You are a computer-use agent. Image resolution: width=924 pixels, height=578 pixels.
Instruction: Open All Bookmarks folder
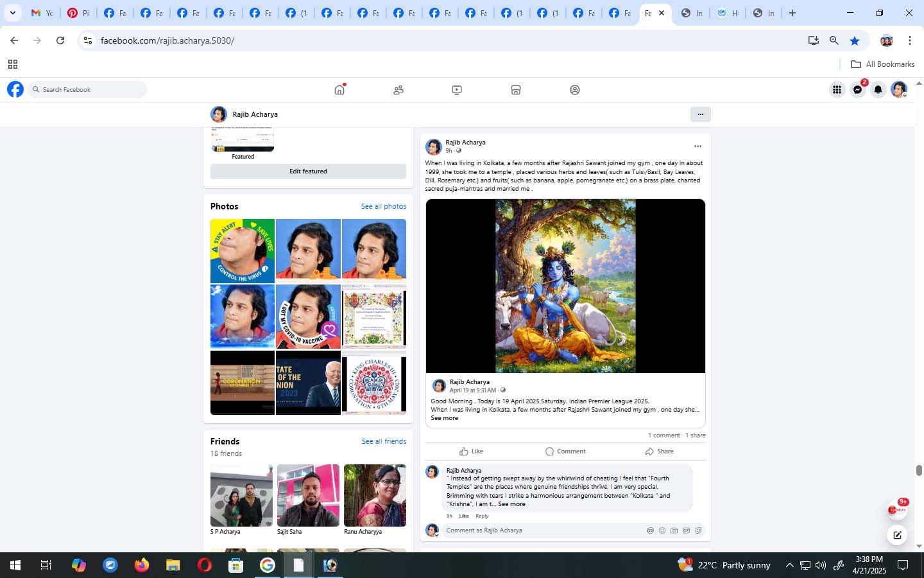click(882, 64)
